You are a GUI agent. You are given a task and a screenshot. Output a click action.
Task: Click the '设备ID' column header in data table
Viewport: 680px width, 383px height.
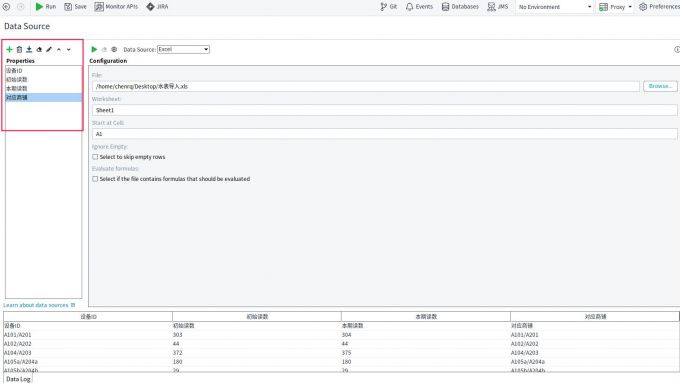[x=88, y=317]
